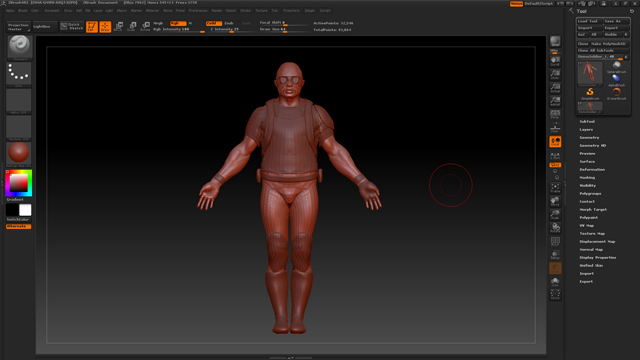This screenshot has width=640, height=360.
Task: Toggle PolyF polyframe display
Action: click(555, 242)
